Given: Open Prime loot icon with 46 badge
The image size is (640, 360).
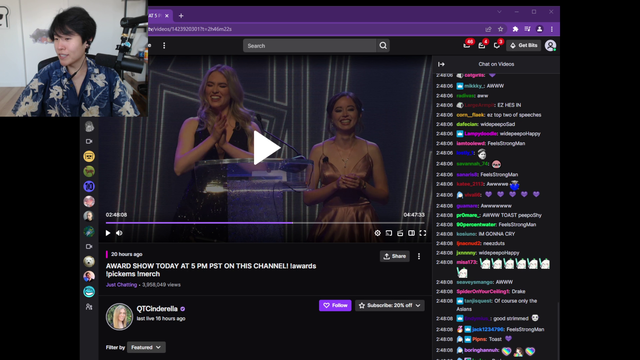Looking at the screenshot, I should tap(467, 45).
